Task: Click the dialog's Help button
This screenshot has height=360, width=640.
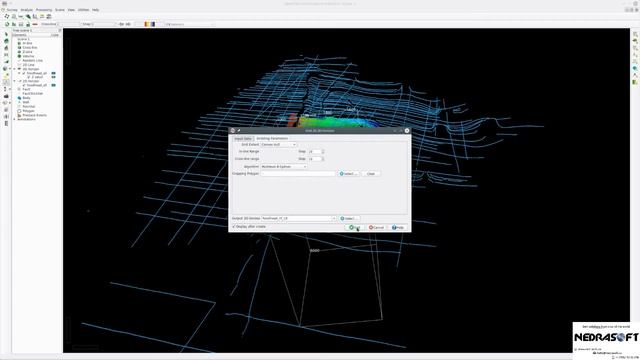Action: click(398, 227)
